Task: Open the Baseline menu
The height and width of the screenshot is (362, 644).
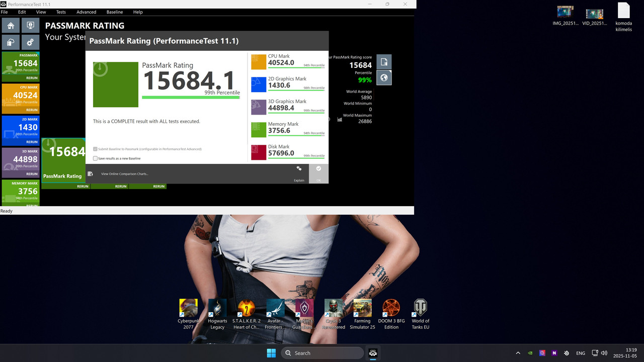Action: point(115,12)
